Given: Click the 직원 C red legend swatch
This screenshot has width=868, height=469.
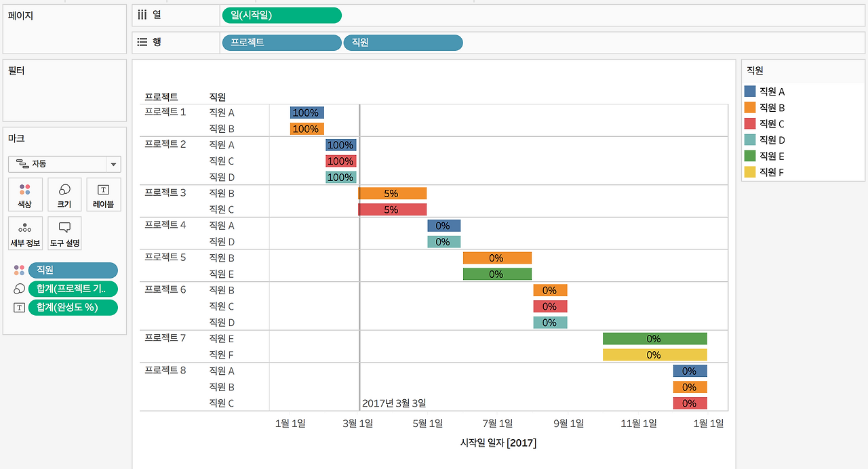Looking at the screenshot, I should 749,124.
